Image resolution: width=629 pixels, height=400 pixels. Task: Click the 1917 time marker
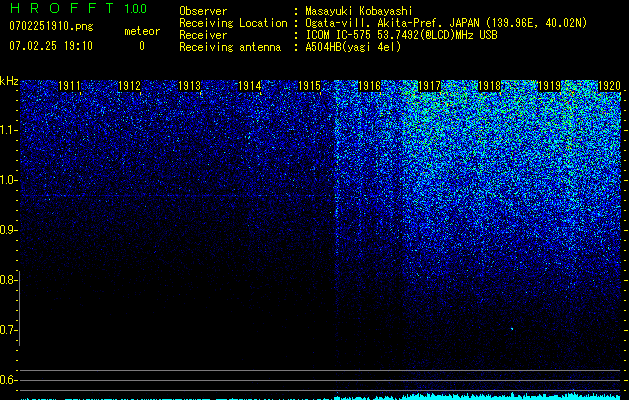click(x=430, y=86)
